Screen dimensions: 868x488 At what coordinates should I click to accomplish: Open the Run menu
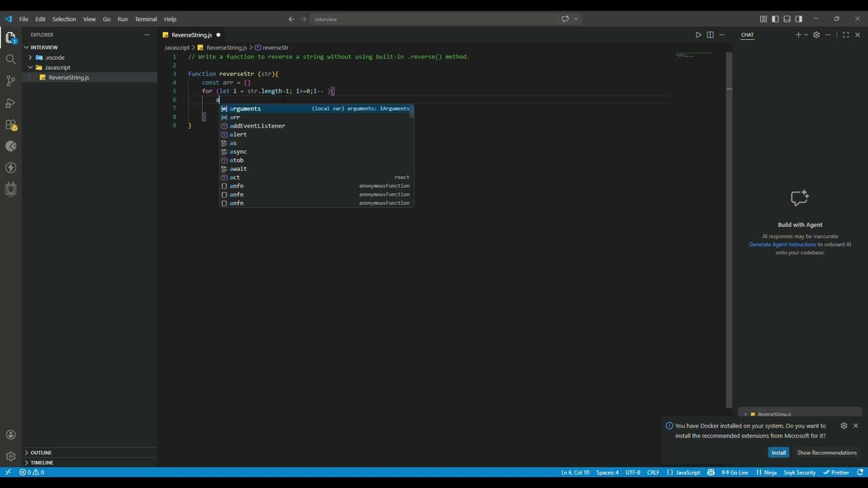[123, 19]
